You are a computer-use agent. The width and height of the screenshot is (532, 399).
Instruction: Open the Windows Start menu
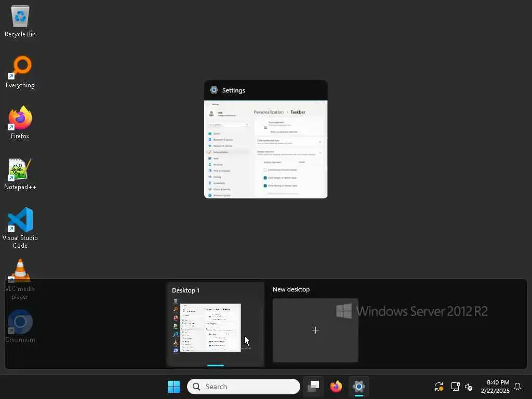tap(174, 387)
